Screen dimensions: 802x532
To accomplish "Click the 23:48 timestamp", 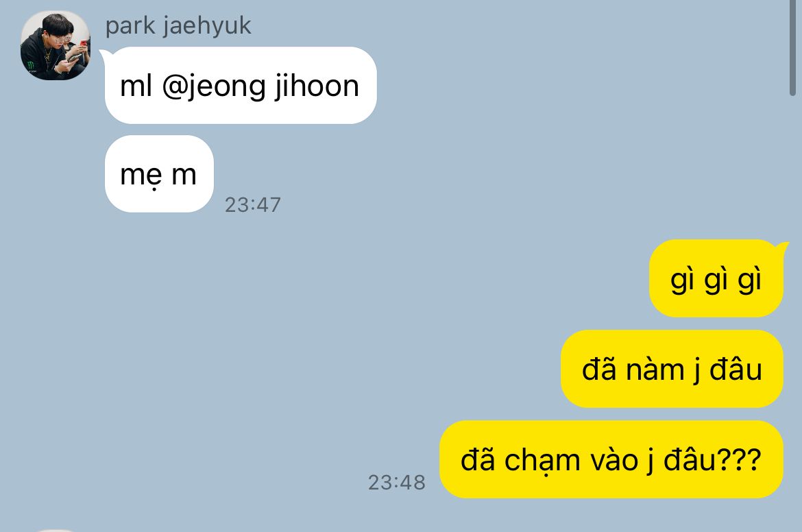I will 396,482.
